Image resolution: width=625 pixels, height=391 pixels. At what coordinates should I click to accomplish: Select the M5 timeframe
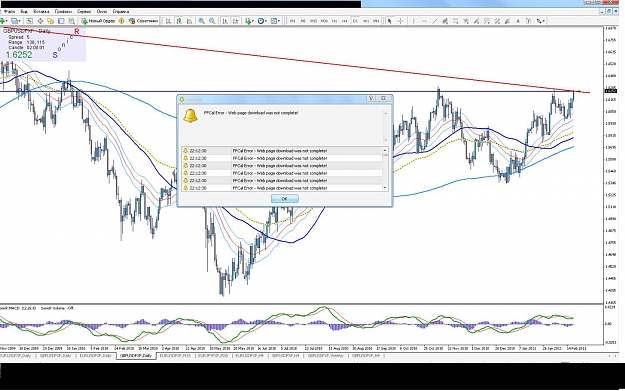tap(303, 21)
